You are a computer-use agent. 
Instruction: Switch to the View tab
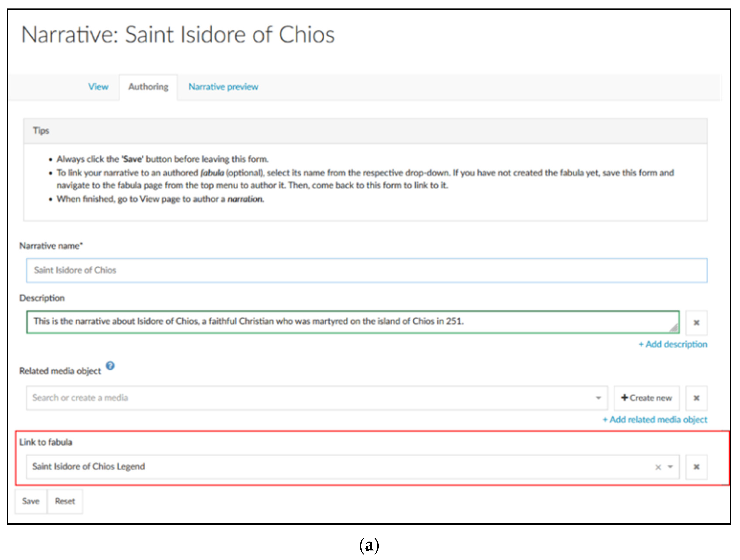98,87
